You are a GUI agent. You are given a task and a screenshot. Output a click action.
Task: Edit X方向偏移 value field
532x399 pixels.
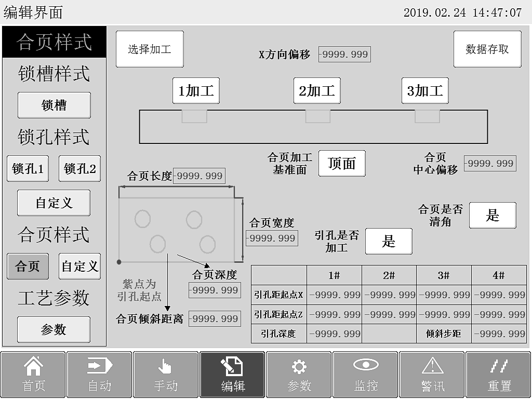pos(344,54)
